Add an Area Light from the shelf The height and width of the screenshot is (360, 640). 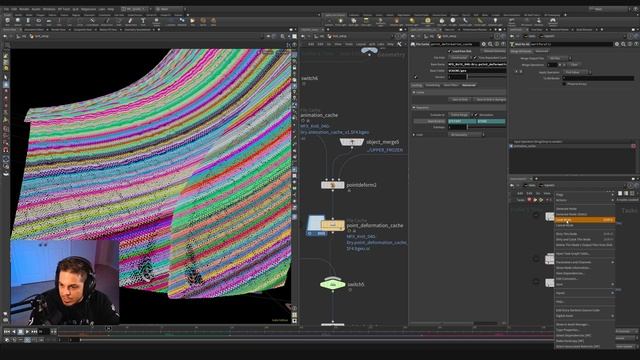coord(366,21)
